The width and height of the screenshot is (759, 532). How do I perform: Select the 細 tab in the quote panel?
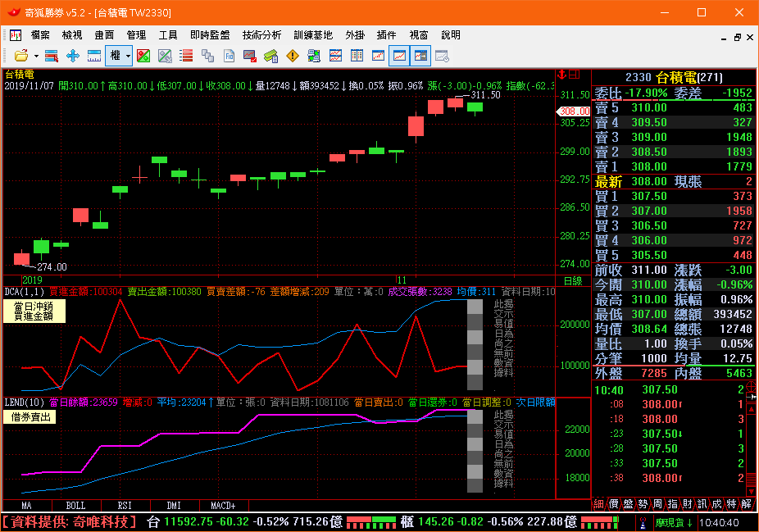point(599,504)
